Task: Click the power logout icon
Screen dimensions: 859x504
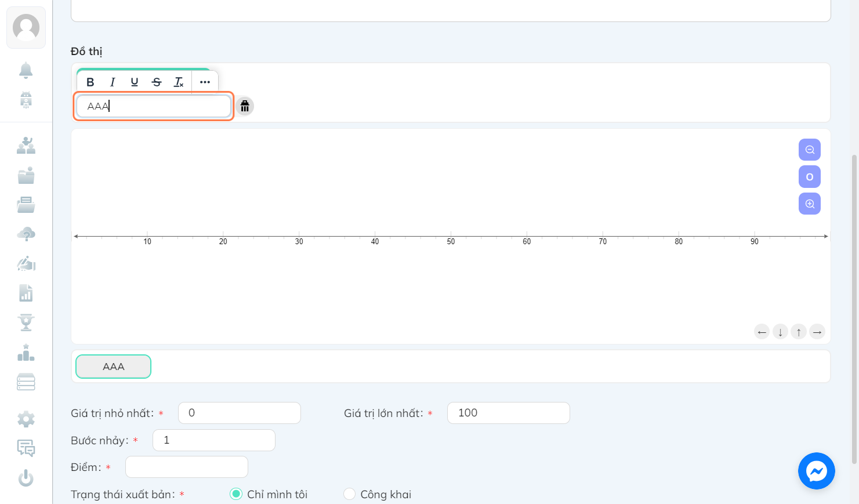Action: (26, 478)
